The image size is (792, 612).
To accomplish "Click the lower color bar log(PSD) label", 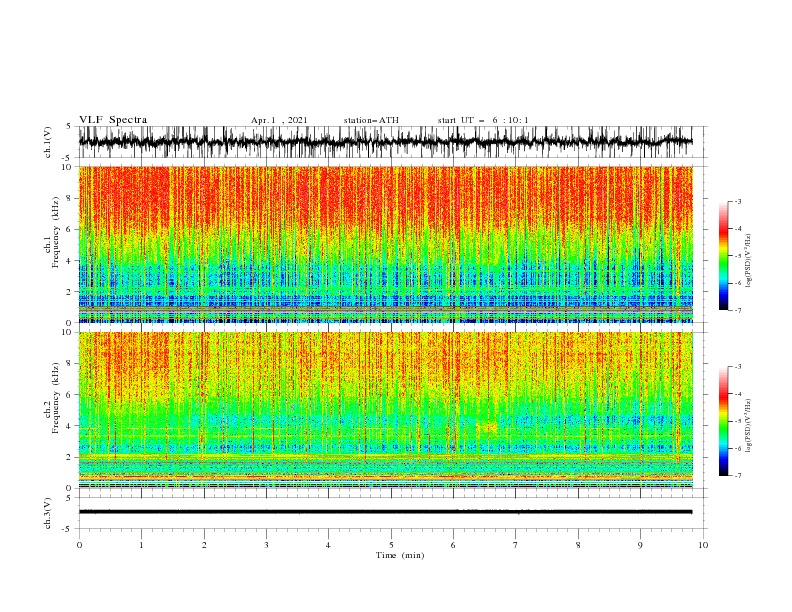I will click(749, 425).
